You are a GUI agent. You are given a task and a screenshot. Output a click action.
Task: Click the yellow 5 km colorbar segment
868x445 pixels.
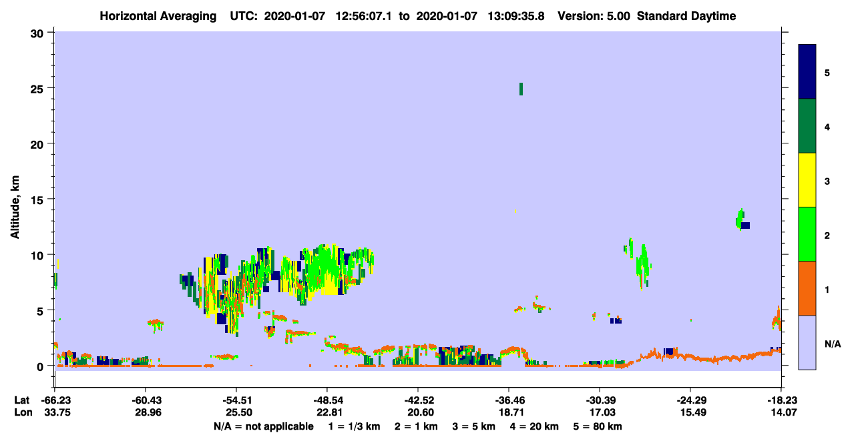807,180
